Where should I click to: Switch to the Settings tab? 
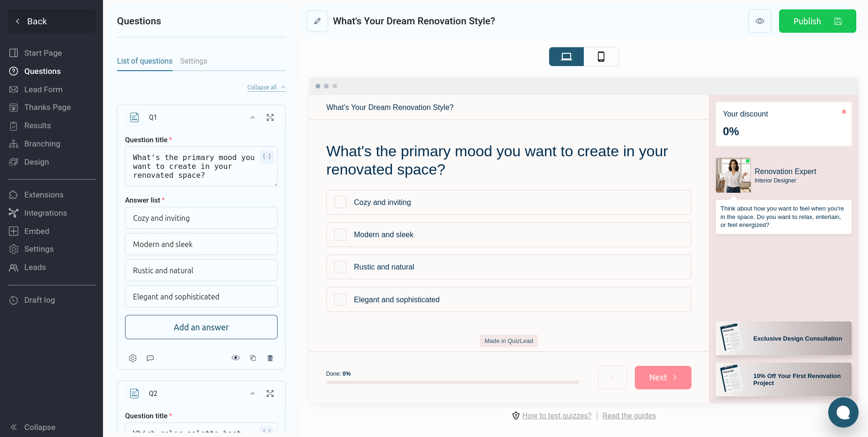point(193,61)
